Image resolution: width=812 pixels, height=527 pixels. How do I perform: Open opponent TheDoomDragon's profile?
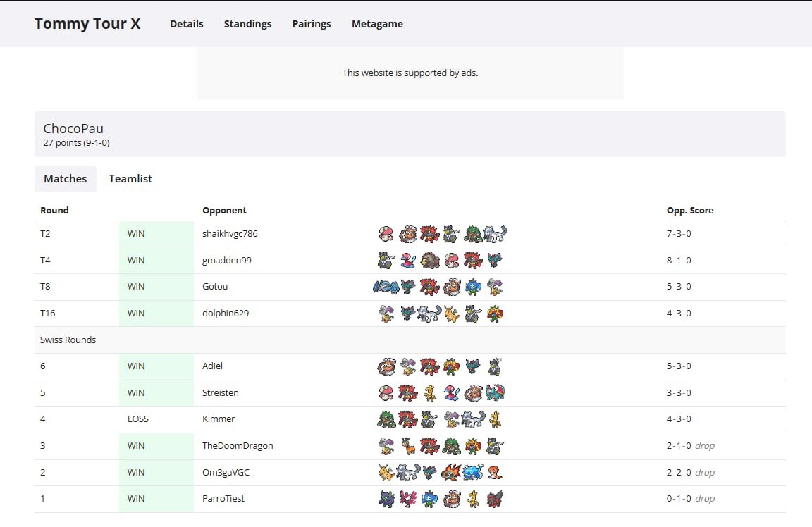point(238,446)
